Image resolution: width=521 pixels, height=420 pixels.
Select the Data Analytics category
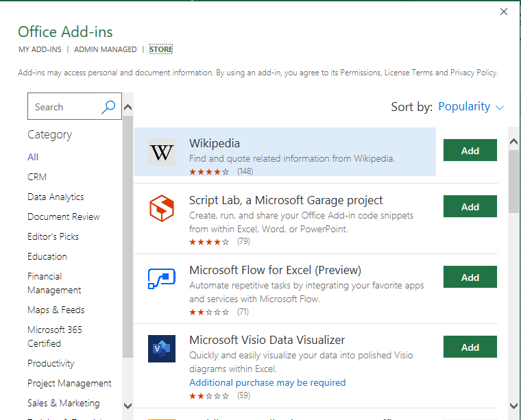tap(56, 197)
